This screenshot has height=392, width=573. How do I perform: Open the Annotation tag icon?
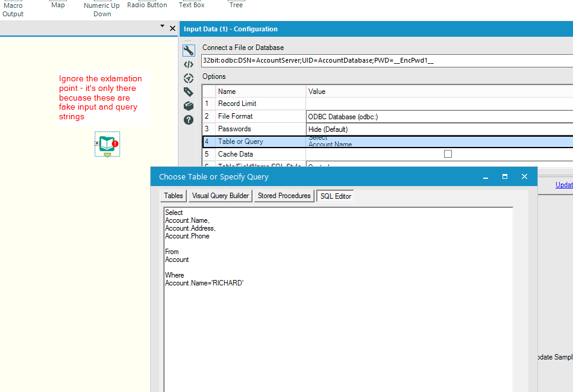click(188, 92)
